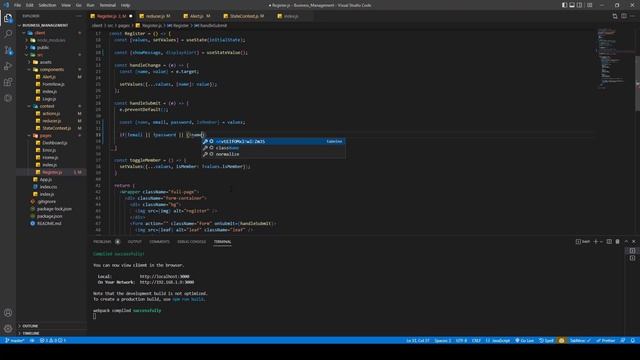
Task: Click the Tabnine icon in status bar
Action: point(580,340)
